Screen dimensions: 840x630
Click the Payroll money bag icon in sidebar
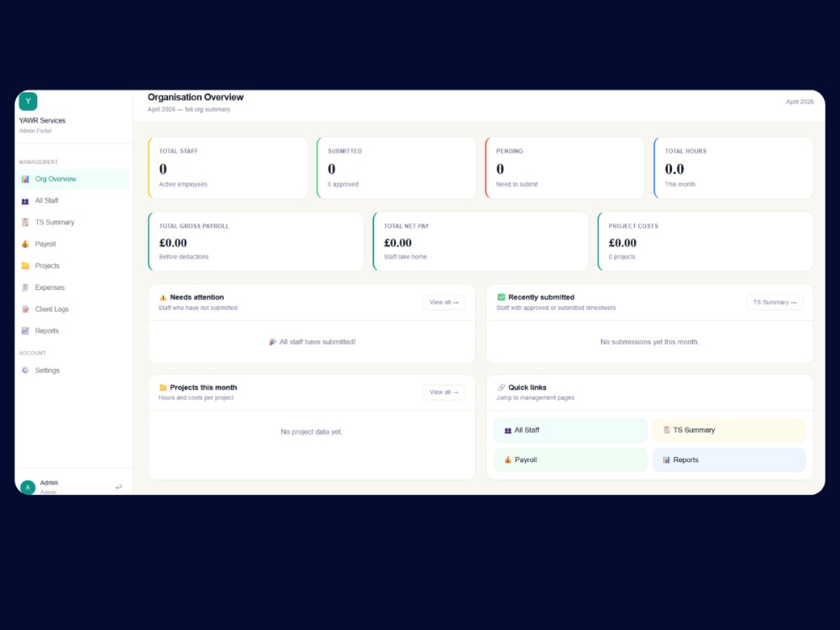click(x=25, y=244)
